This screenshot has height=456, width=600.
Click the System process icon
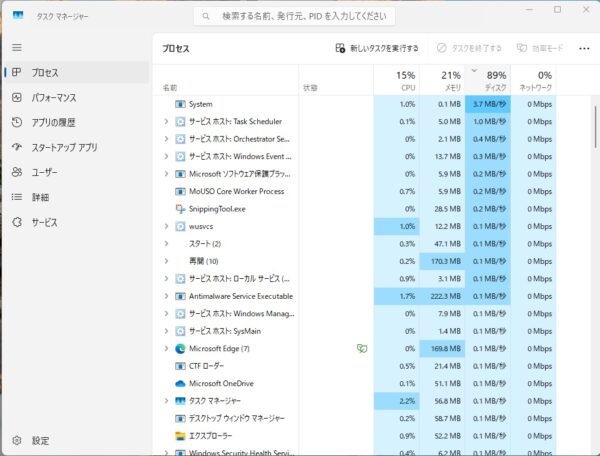(x=180, y=104)
